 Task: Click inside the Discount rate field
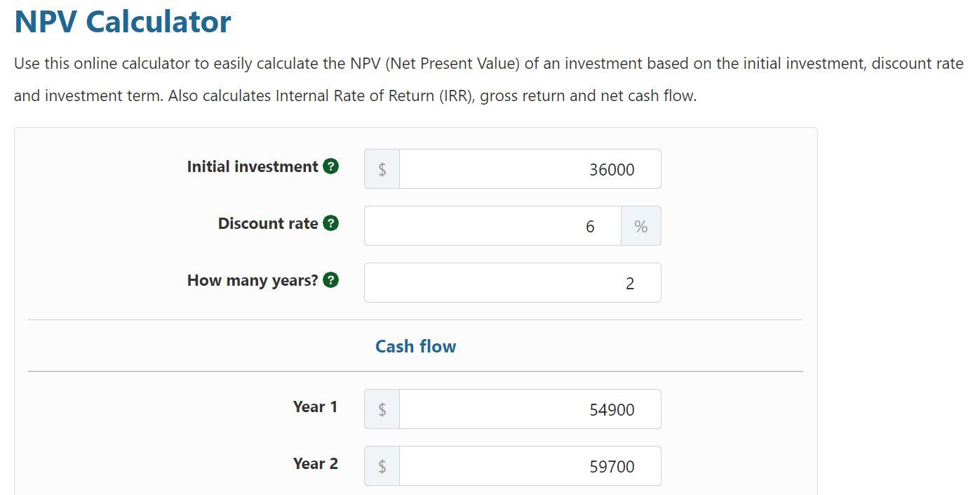click(491, 226)
